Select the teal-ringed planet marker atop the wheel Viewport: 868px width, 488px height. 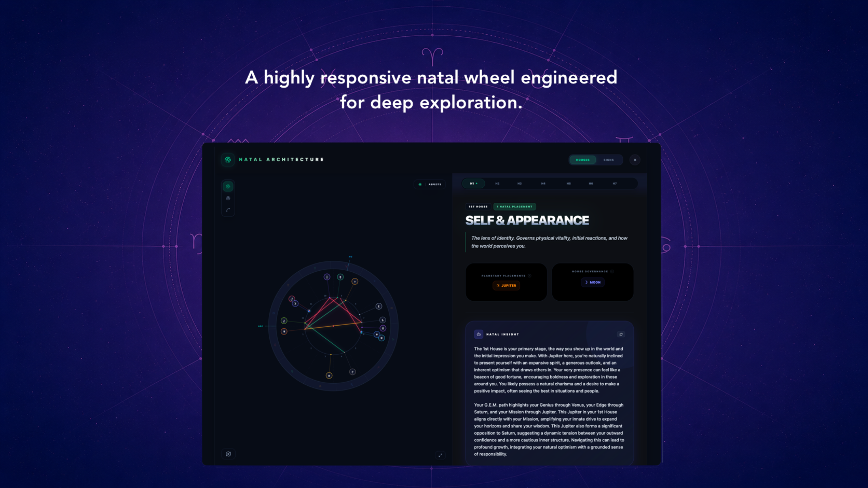340,277
